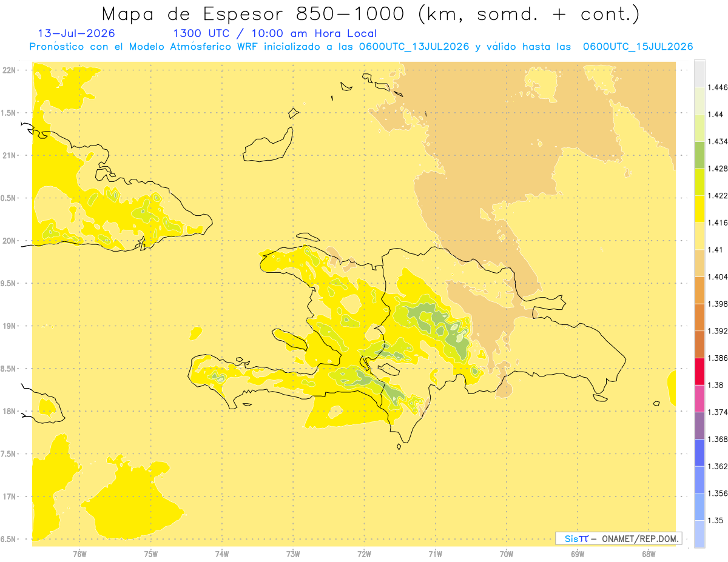Screen dimensions: 728x562
Task: Click the 76W longitude label
Action: (x=79, y=554)
